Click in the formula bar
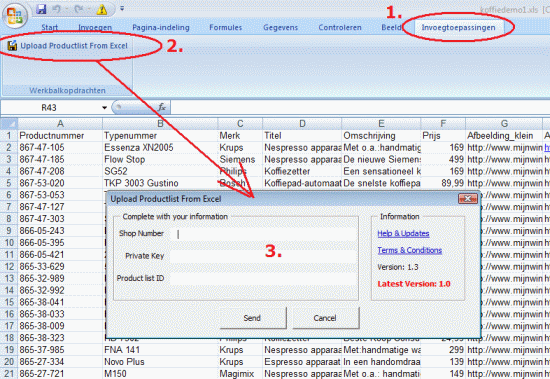The width and height of the screenshot is (550, 379). [x=360, y=107]
